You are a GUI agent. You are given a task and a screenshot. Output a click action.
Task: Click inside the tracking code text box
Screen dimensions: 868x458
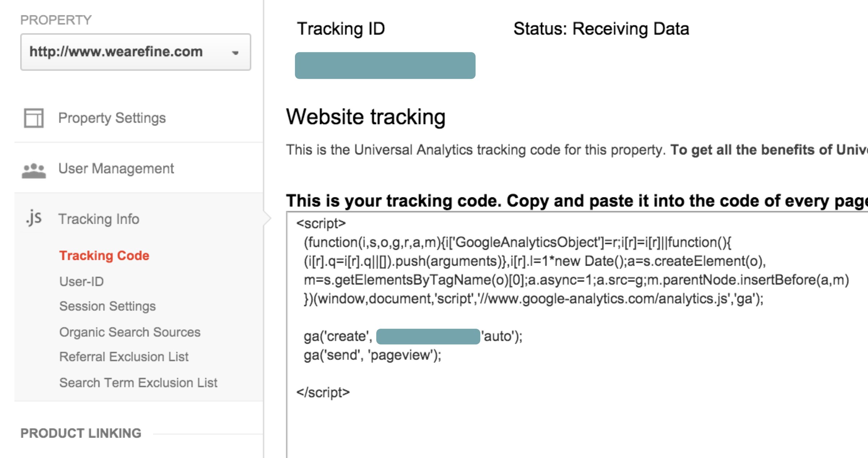(x=577, y=335)
